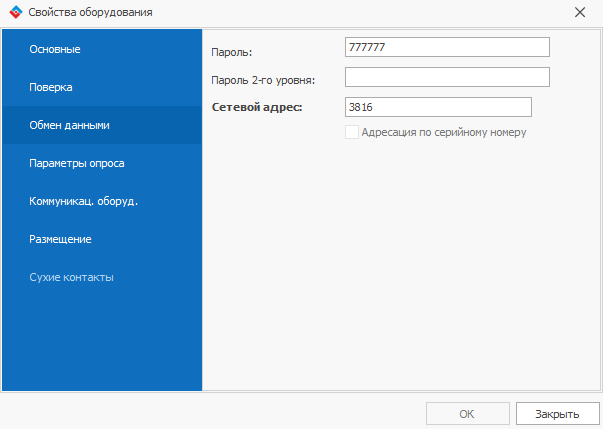Image resolution: width=603 pixels, height=429 pixels.
Task: Click the Сетевой адрес field with 3816
Action: click(436, 107)
